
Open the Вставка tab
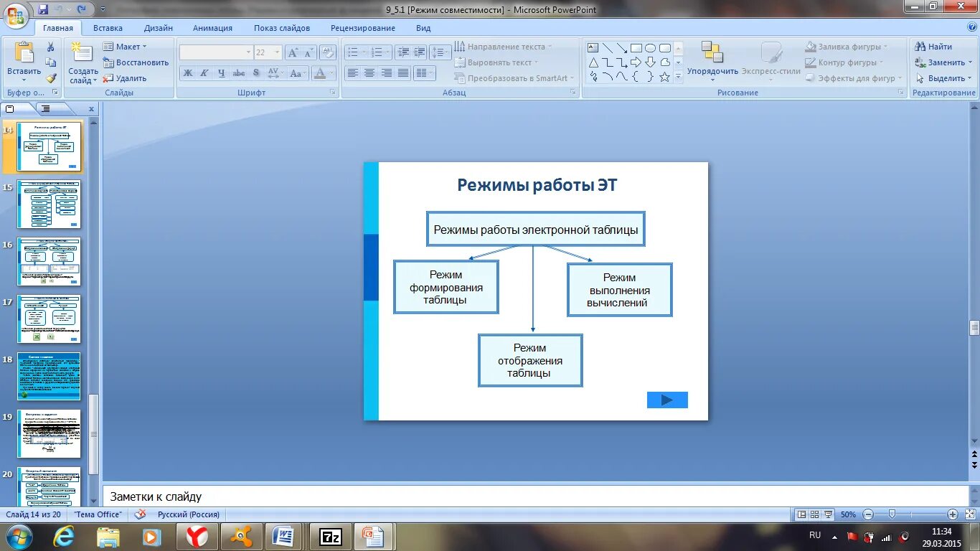[108, 28]
